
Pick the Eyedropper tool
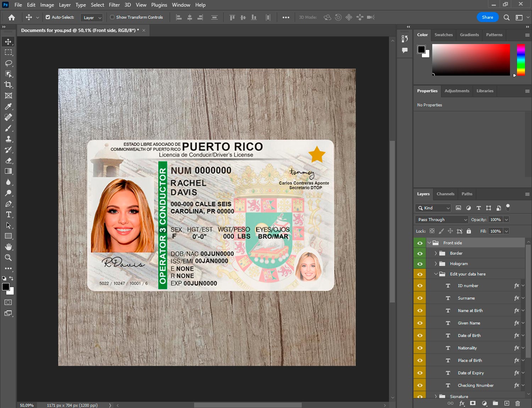coord(9,106)
